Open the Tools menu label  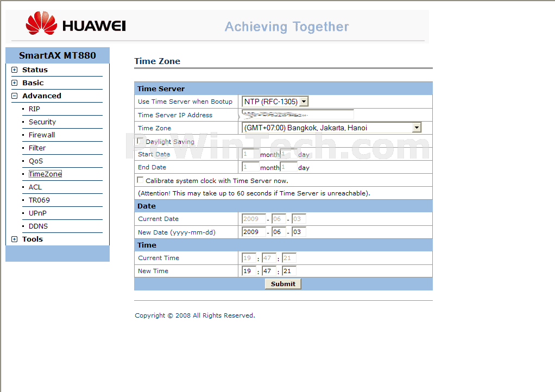33,239
